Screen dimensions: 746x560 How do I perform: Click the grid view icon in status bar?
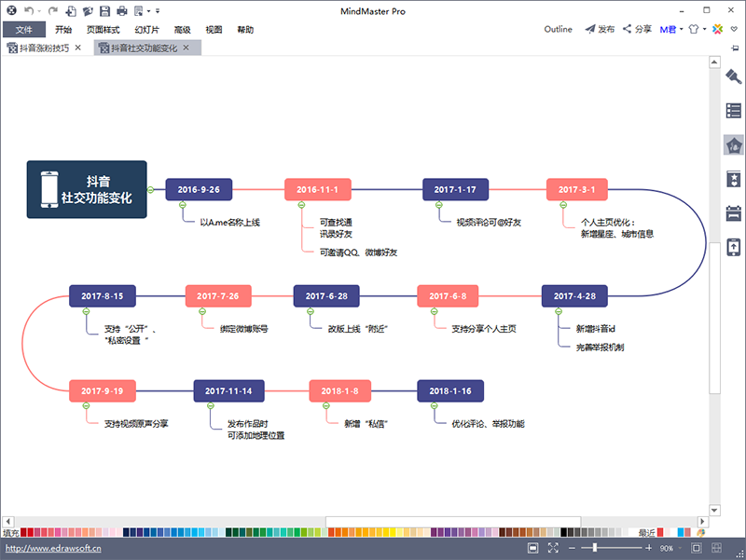click(716, 548)
